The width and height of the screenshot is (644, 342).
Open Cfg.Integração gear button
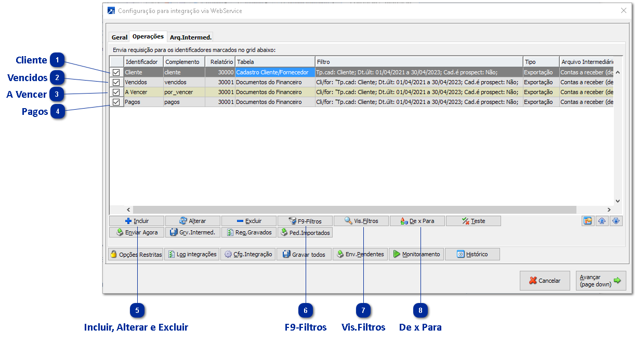pos(248,254)
